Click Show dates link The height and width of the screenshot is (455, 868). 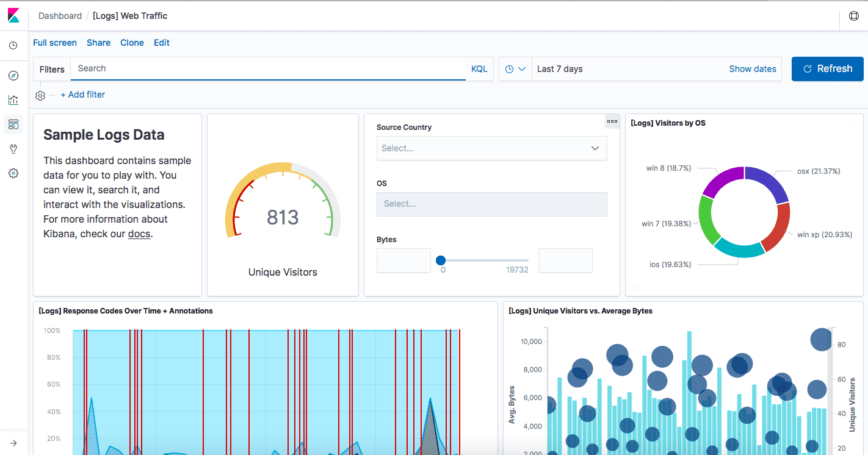[753, 69]
